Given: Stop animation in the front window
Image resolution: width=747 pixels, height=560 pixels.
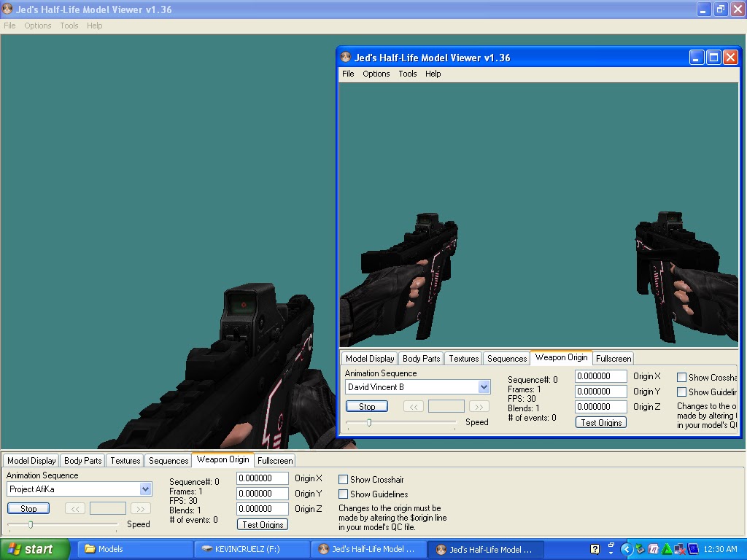Looking at the screenshot, I should click(367, 407).
